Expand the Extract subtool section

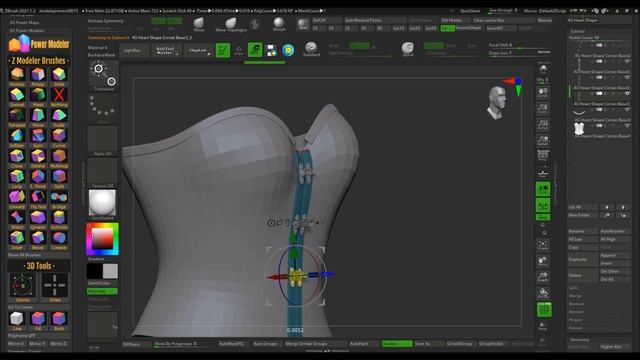[576, 328]
